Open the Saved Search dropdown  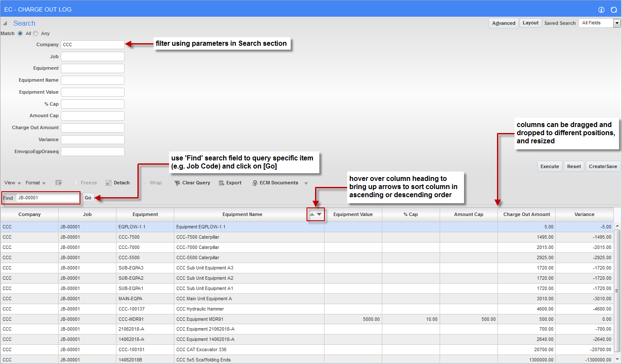[x=617, y=23]
